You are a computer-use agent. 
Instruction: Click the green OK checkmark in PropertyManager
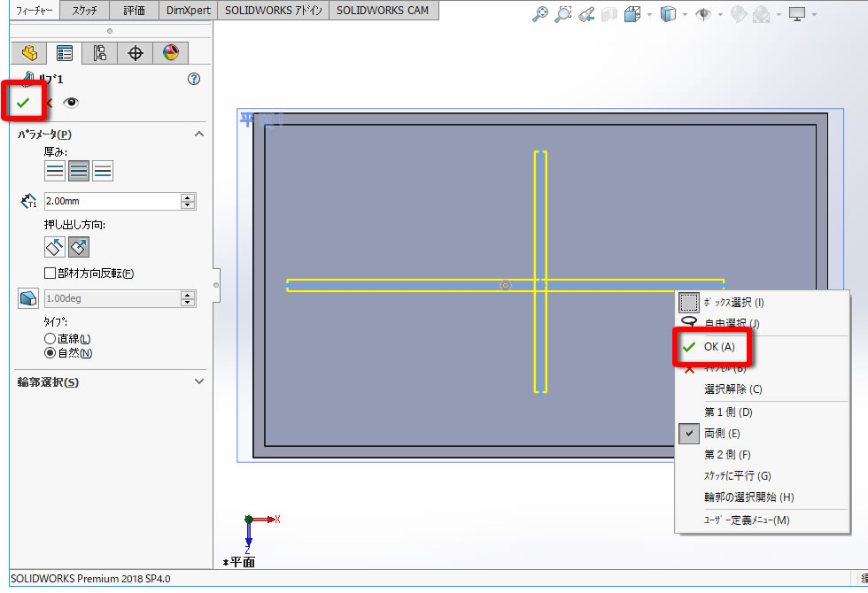(x=23, y=103)
